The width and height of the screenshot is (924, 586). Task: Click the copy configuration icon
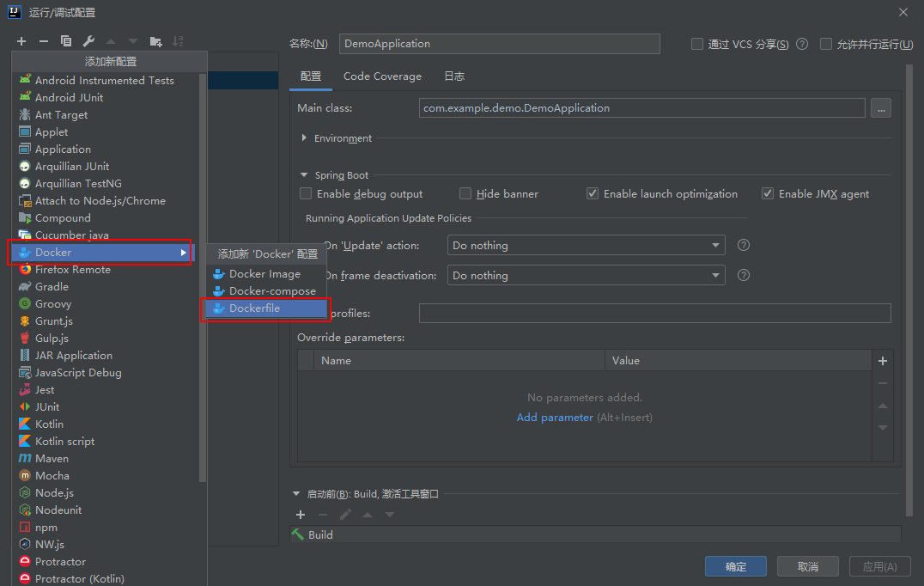66,41
